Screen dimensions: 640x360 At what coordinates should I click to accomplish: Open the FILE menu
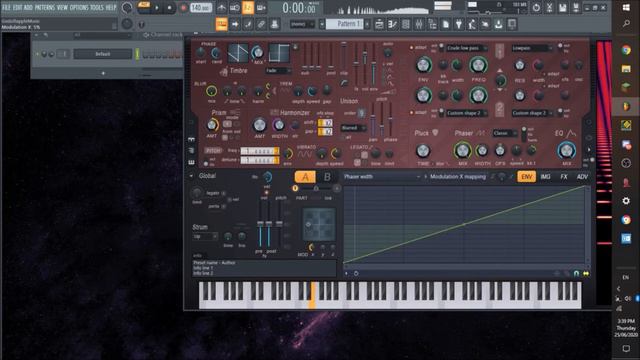point(6,8)
